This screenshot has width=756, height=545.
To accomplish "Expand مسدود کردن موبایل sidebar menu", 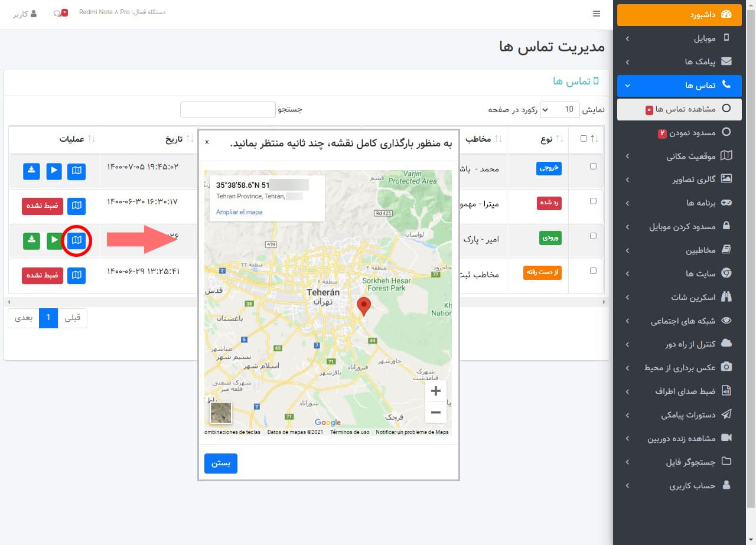I will tap(679, 226).
